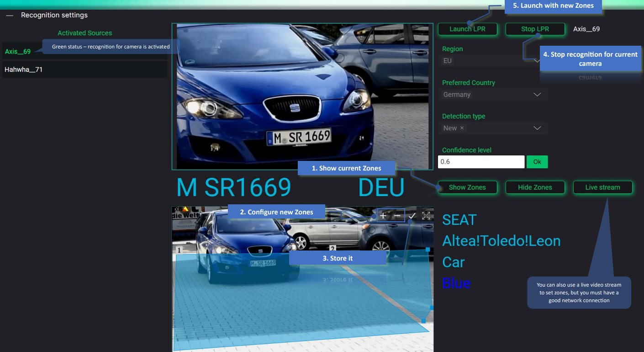Image resolution: width=644 pixels, height=352 pixels.
Task: Add a new zone with plus icon
Action: point(383,216)
